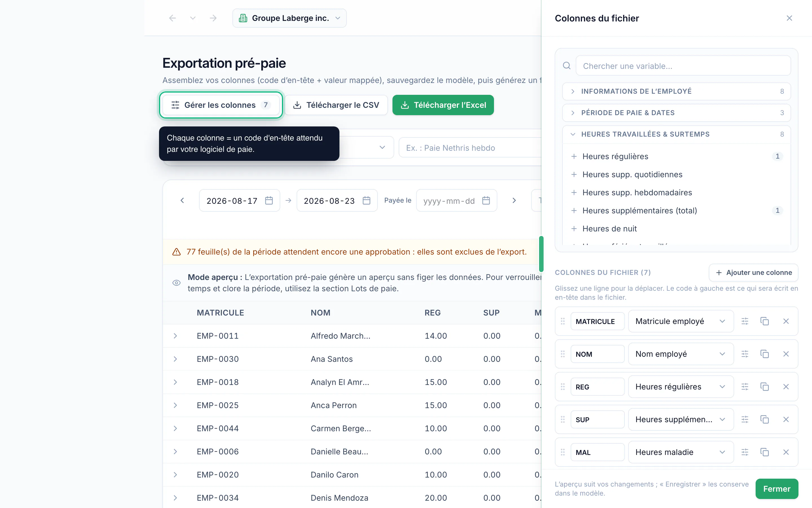Duplicate the NOM column
The image size is (812, 508).
pyautogui.click(x=765, y=354)
